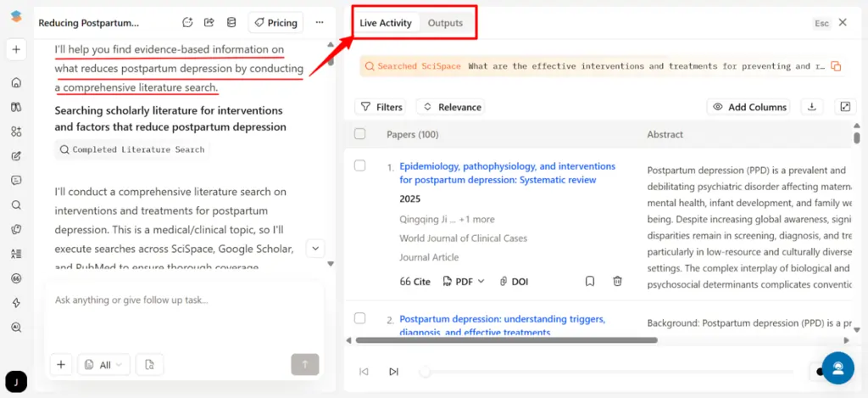Open the Epidemiology, pathophysiology paper title
The height and width of the screenshot is (398, 868).
point(507,173)
